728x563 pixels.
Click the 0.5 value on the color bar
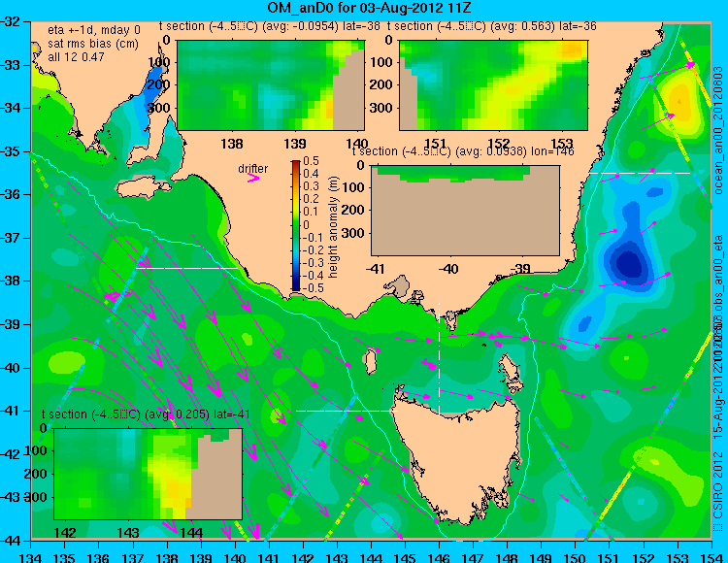pos(311,161)
